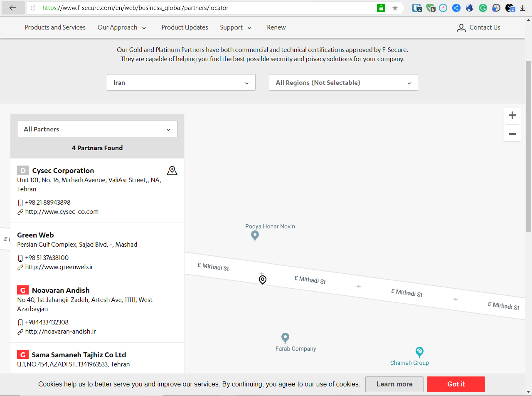Click the browser address bar URL

click(135, 8)
